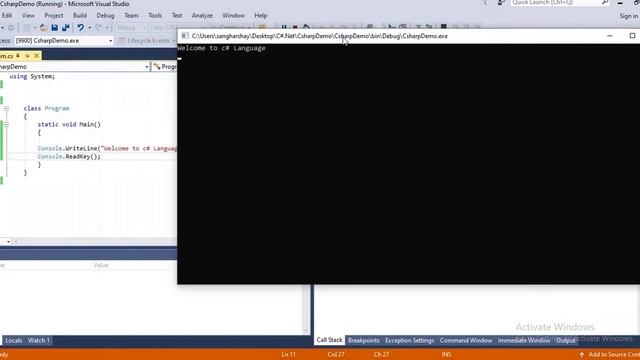This screenshot has height=360, width=640.
Task: Open the Team menu
Action: coord(131,16)
